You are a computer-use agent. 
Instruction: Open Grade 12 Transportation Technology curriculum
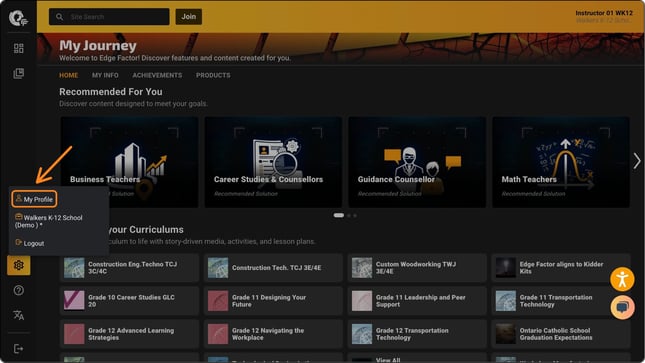pos(417,334)
